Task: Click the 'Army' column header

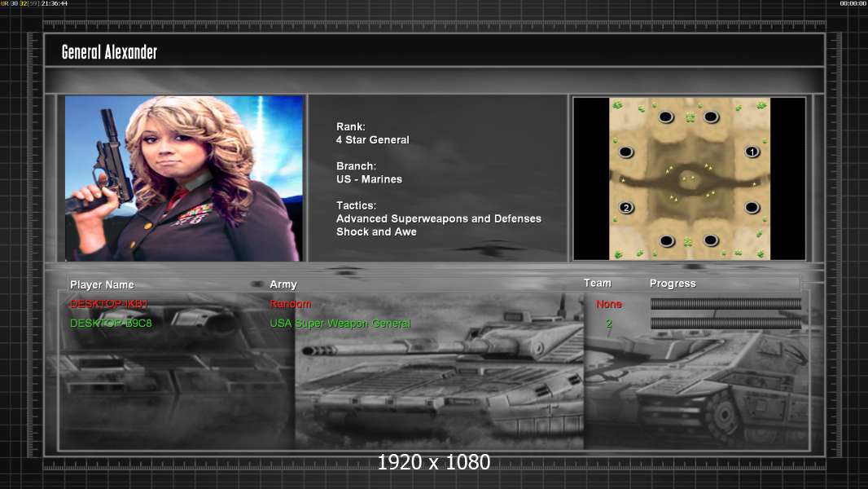Action: pyautogui.click(x=283, y=284)
